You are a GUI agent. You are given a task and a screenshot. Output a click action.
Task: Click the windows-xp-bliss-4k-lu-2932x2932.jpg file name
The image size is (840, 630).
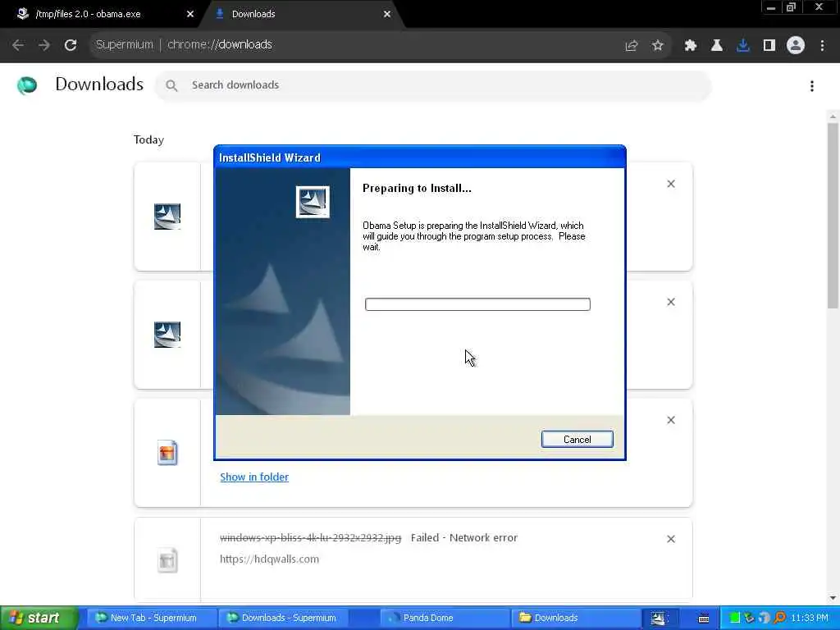pyautogui.click(x=310, y=537)
